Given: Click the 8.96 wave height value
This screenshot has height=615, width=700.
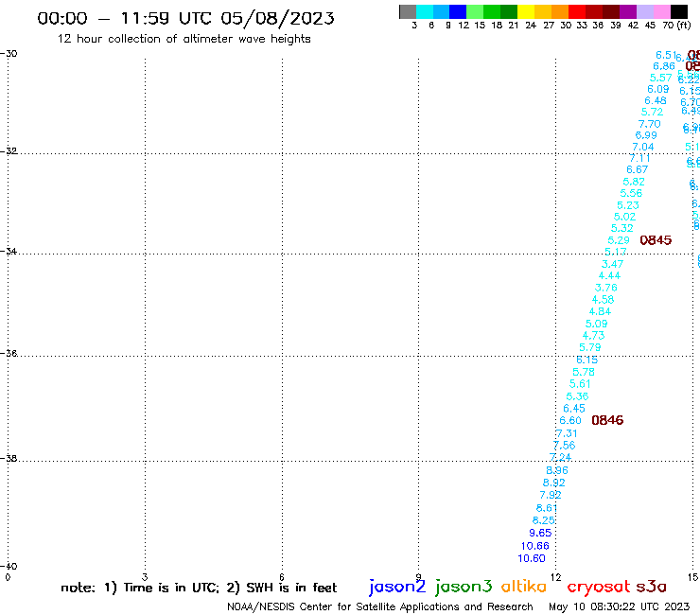Looking at the screenshot, I should 557,470.
